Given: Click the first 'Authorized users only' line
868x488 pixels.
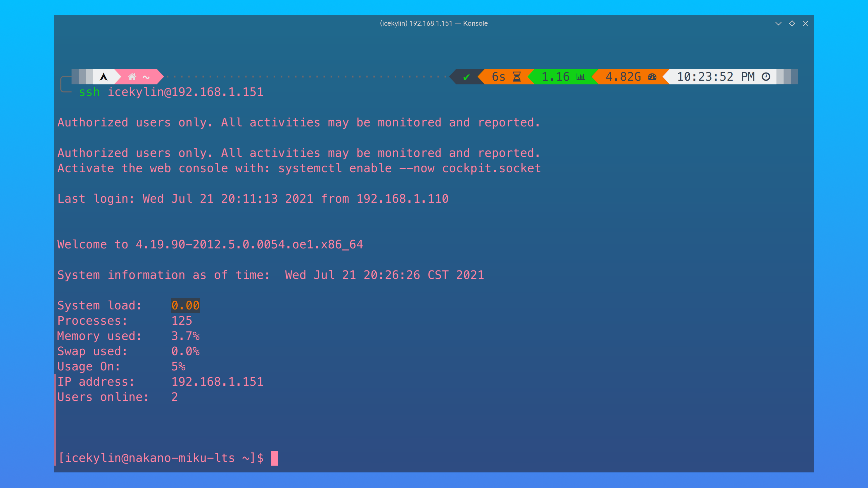Looking at the screenshot, I should pos(299,123).
